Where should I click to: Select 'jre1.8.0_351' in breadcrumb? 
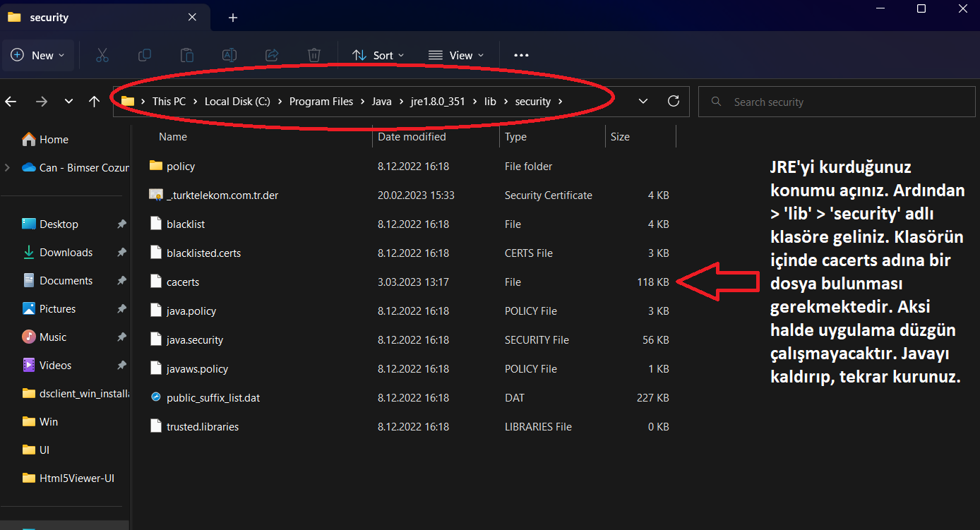[x=438, y=102]
